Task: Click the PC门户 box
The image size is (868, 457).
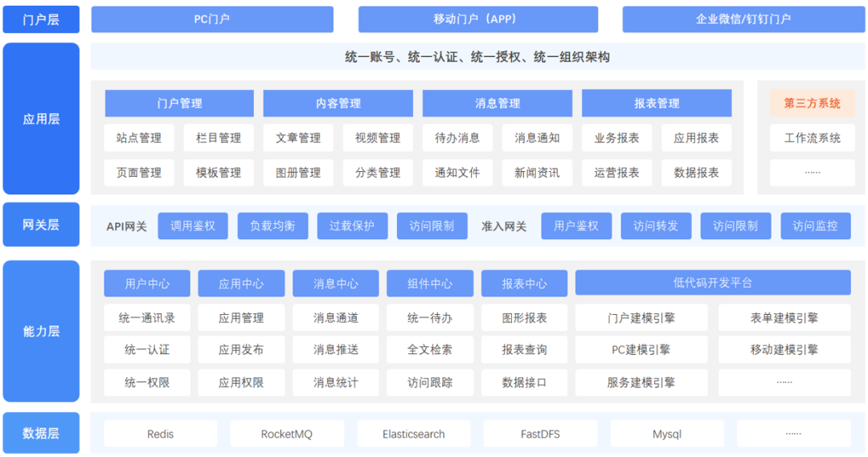Action: (x=212, y=19)
